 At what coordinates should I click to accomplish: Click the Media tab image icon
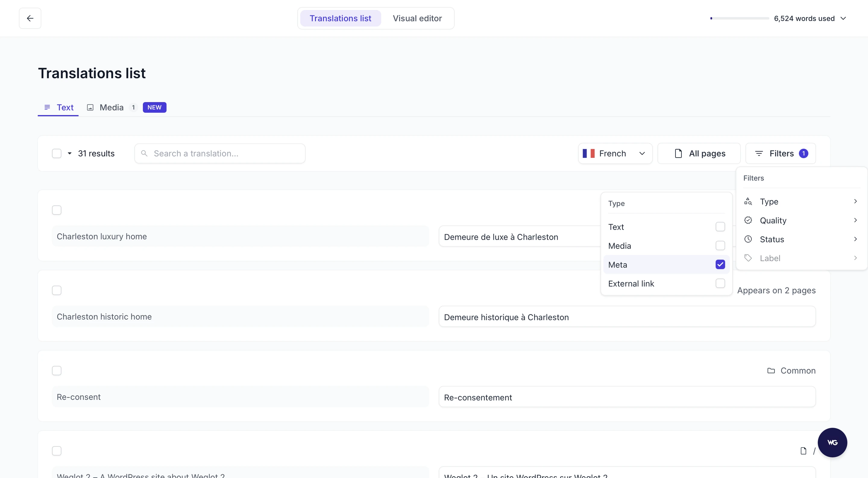[x=90, y=108]
